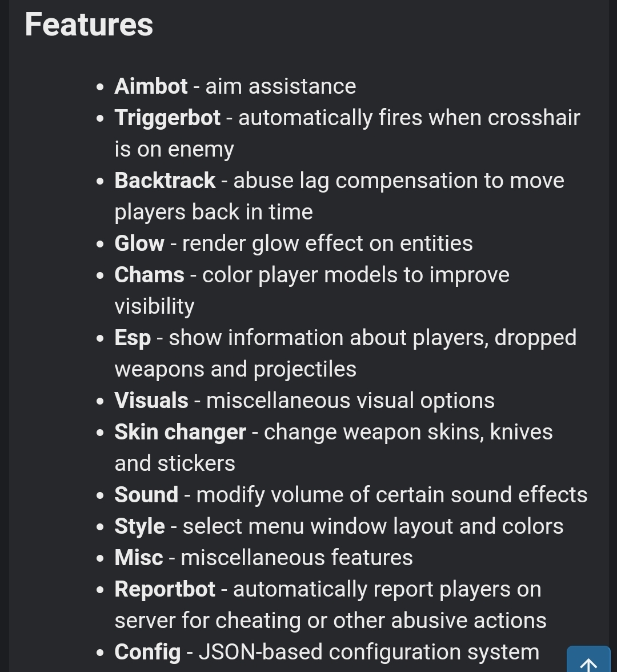Image resolution: width=617 pixels, height=672 pixels.
Task: Click the text 'miscellaneous visual options'
Action: [x=351, y=401]
